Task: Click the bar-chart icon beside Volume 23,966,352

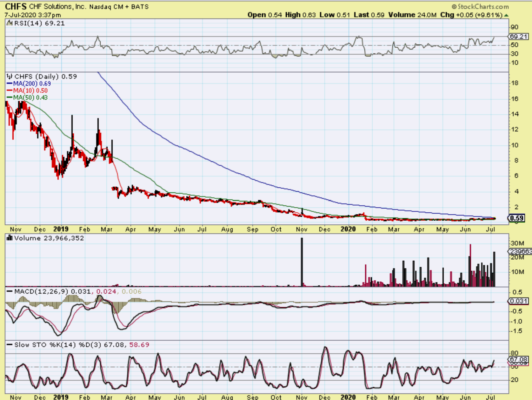Action: (10, 238)
